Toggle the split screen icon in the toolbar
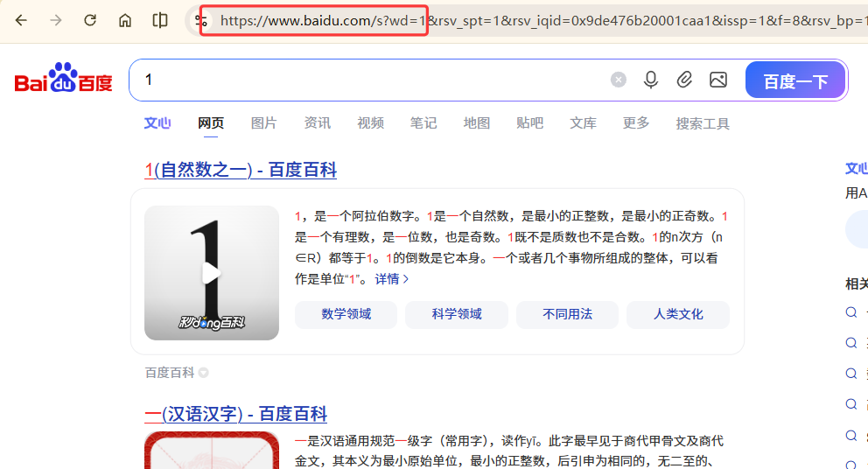The width and height of the screenshot is (868, 469). tap(160, 20)
